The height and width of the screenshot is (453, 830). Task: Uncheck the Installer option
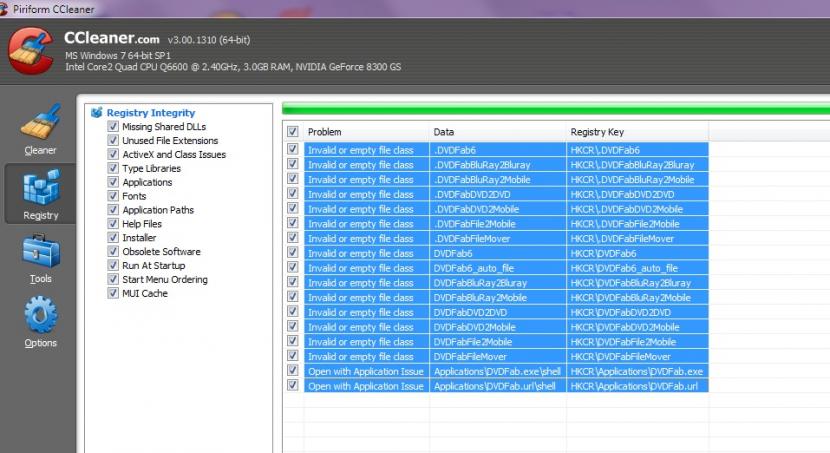click(x=113, y=237)
